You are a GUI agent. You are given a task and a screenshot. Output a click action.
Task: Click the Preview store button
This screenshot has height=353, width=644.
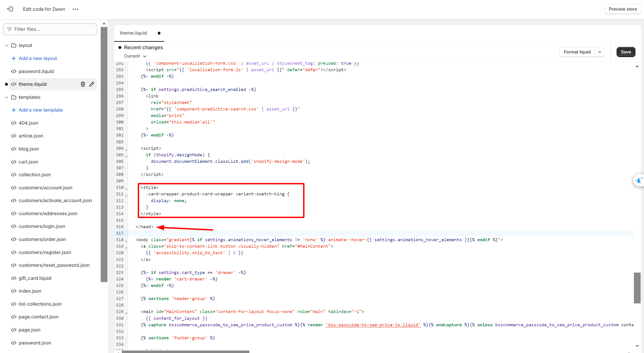click(622, 9)
